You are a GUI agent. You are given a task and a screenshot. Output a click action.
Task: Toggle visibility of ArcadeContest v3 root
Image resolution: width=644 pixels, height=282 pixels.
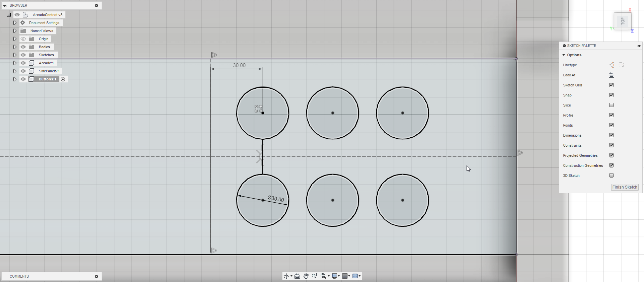[17, 15]
